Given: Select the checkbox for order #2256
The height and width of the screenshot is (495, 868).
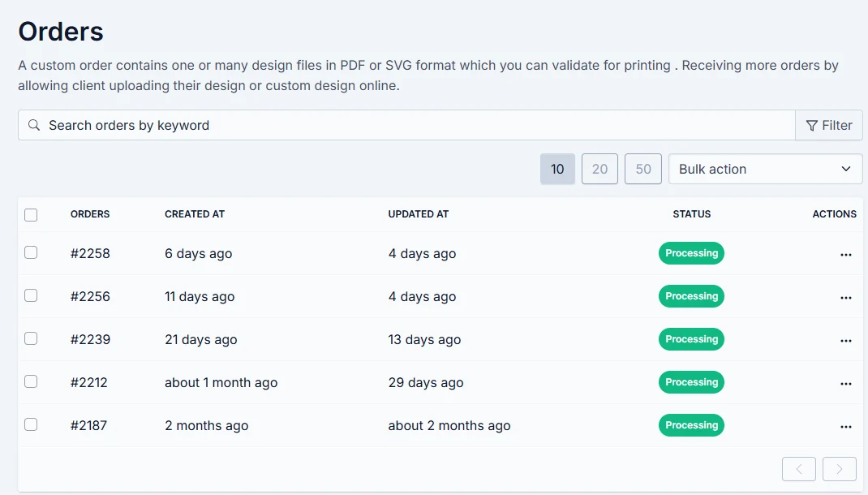Looking at the screenshot, I should (31, 295).
